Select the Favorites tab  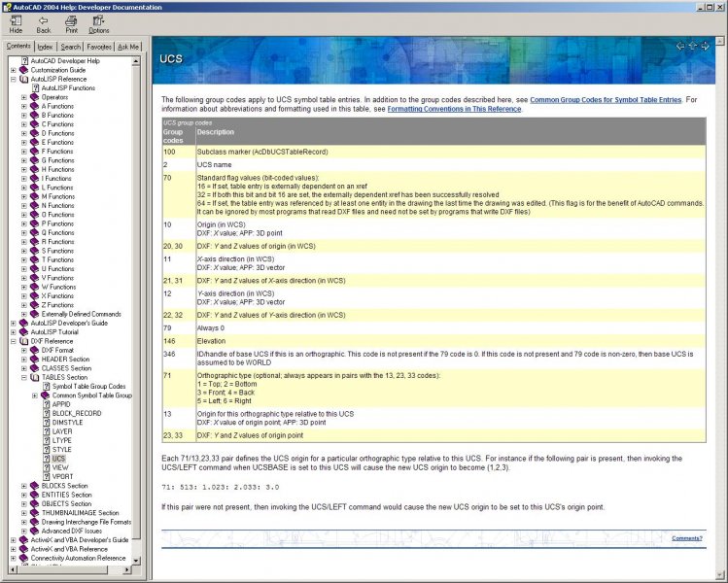pyautogui.click(x=99, y=46)
